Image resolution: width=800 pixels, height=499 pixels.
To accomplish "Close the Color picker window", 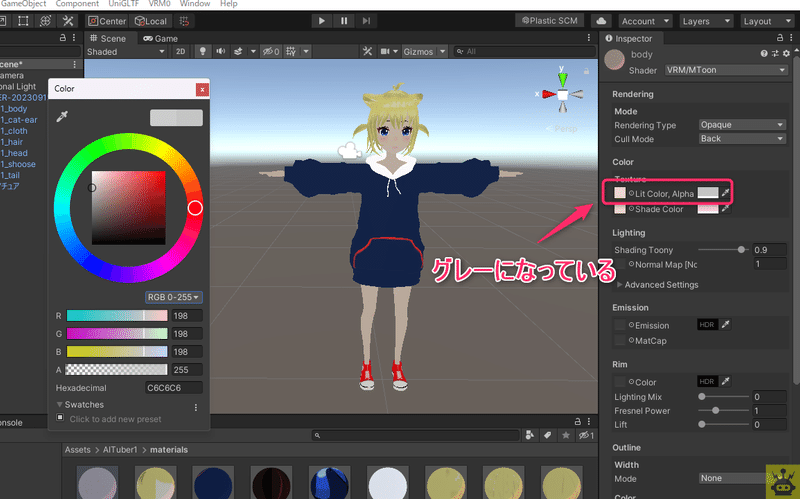I will tap(202, 89).
